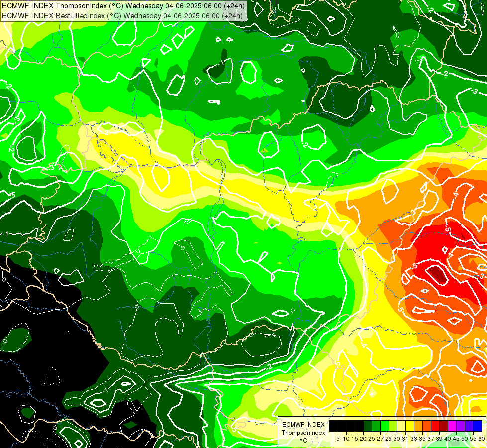Click the legend tick value '31'
This screenshot has width=487, height=448.
pos(405,439)
